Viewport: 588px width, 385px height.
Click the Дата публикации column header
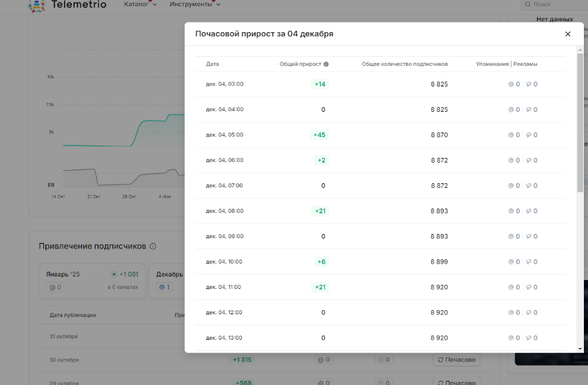pyautogui.click(x=73, y=315)
